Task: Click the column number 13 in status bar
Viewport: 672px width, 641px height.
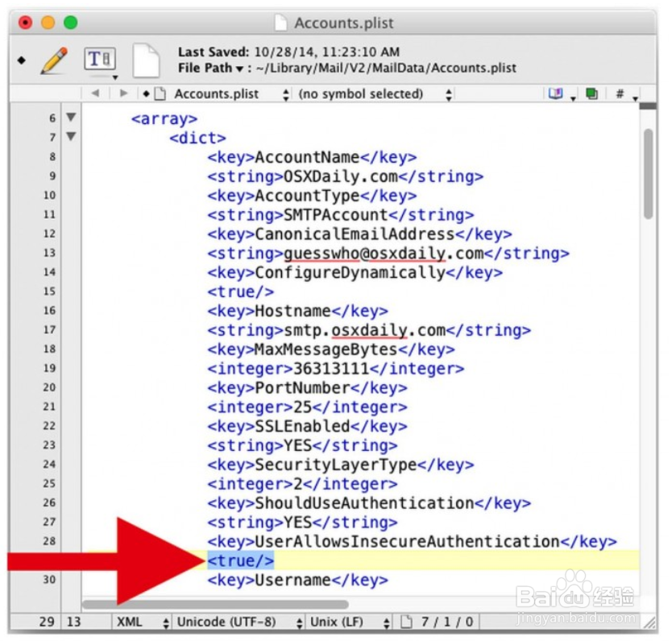Action: click(73, 622)
